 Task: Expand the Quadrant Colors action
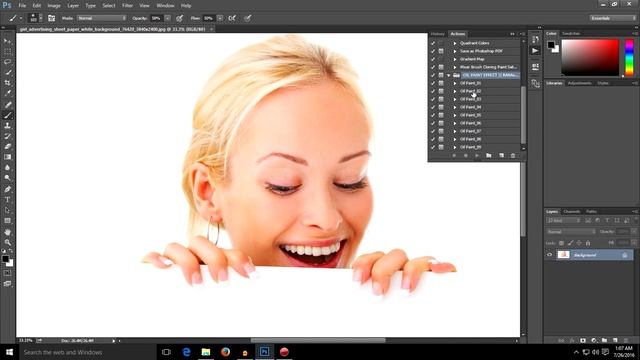(455, 43)
